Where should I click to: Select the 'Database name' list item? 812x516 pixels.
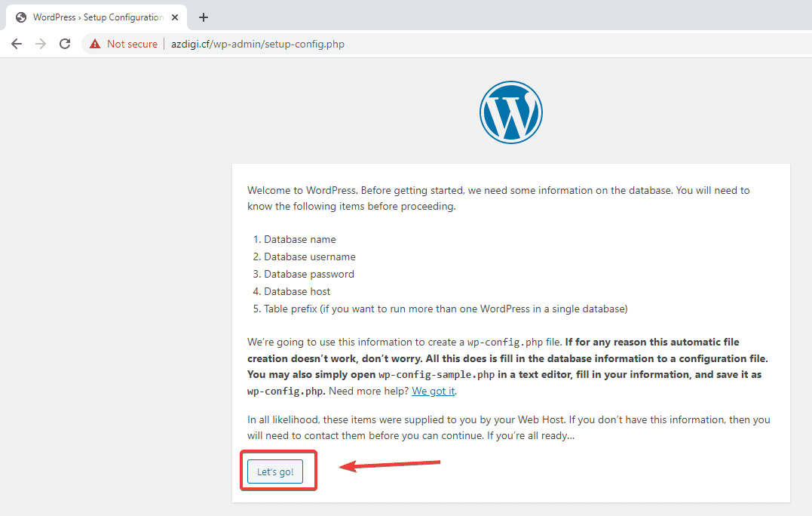tap(299, 239)
